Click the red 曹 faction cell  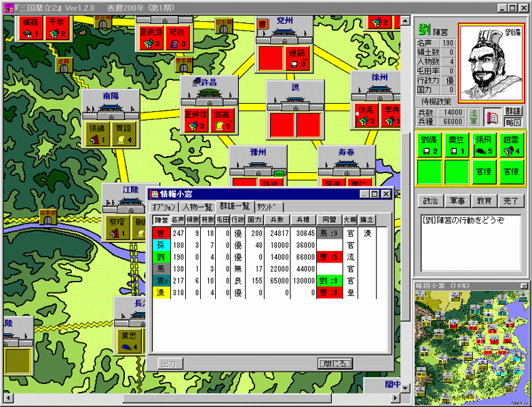pos(161,233)
